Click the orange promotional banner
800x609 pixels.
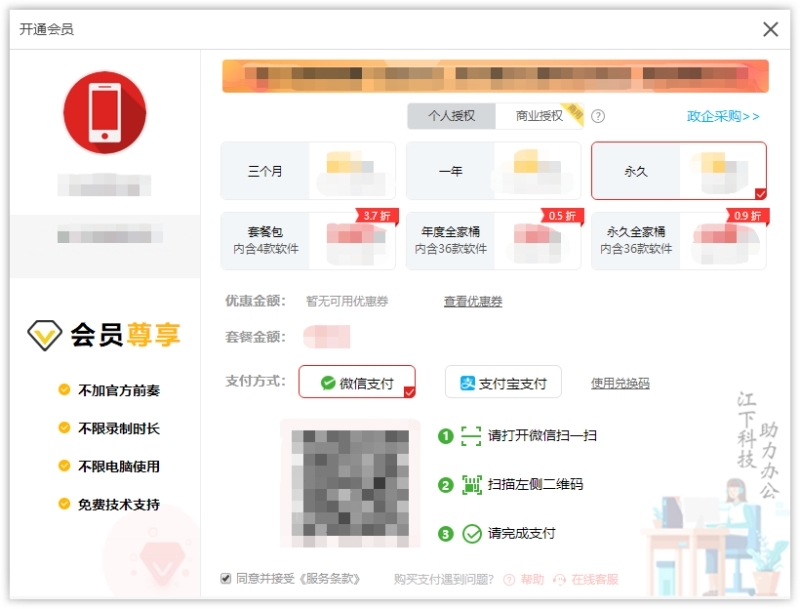coord(495,76)
